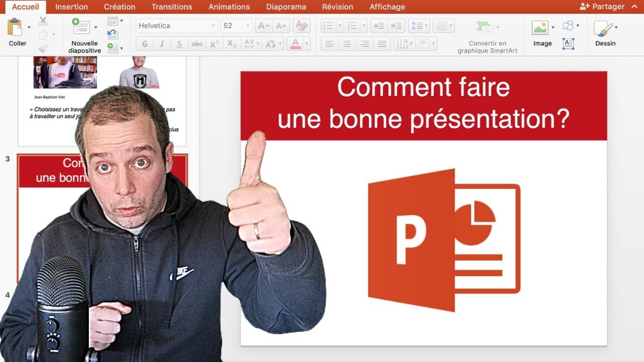
Task: Select the slide 3 thumbnail
Action: click(x=103, y=218)
